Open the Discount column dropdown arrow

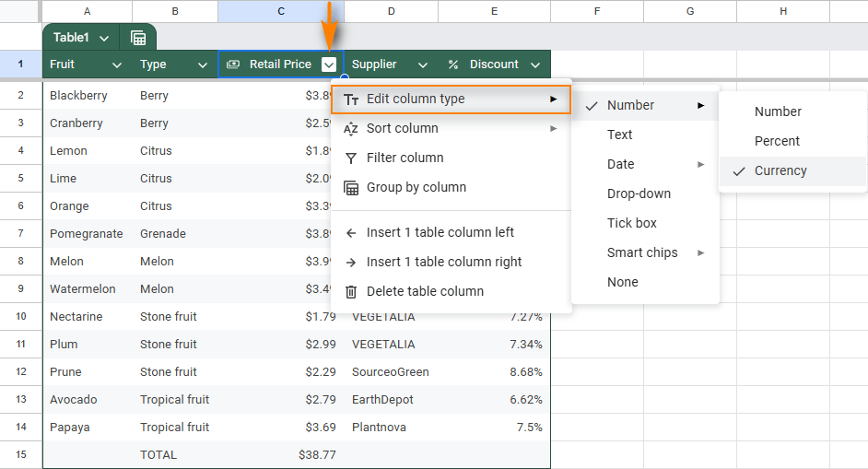(535, 65)
